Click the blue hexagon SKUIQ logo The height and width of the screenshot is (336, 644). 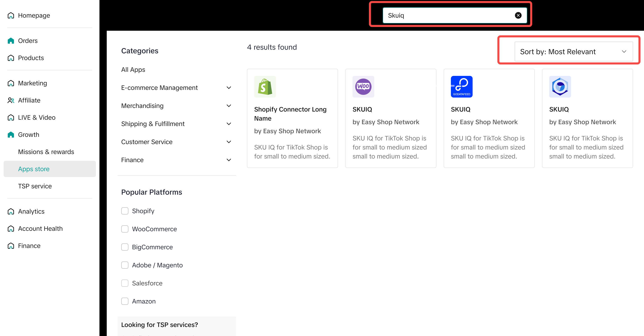coord(560,87)
